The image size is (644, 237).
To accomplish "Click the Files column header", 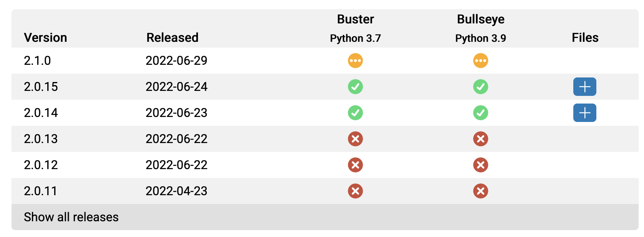I will 585,37.
